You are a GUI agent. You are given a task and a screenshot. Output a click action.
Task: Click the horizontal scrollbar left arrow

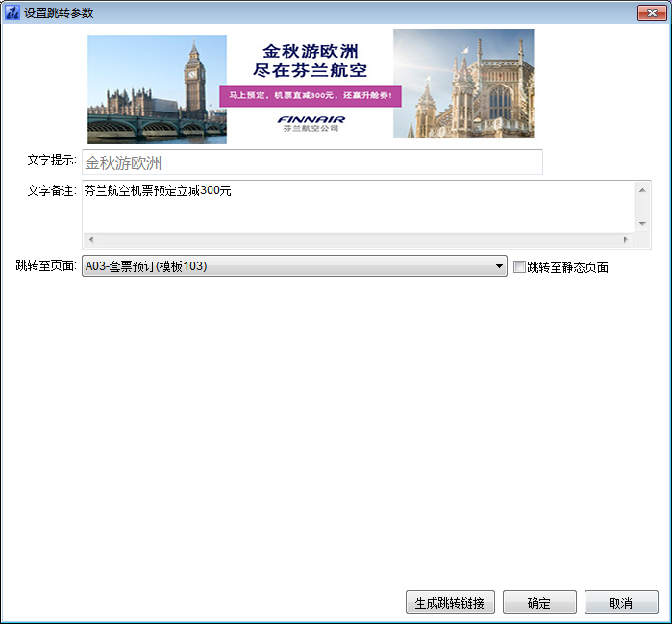coord(91,239)
